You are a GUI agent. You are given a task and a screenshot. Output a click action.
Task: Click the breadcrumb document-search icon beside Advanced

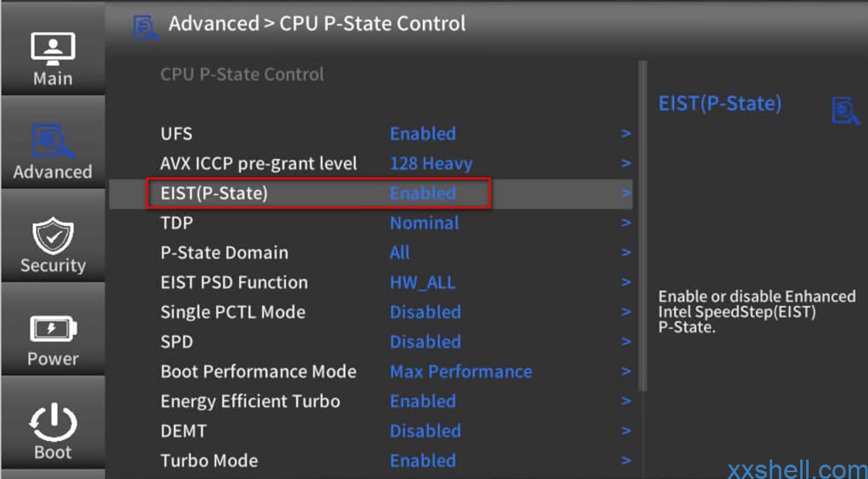tap(146, 28)
